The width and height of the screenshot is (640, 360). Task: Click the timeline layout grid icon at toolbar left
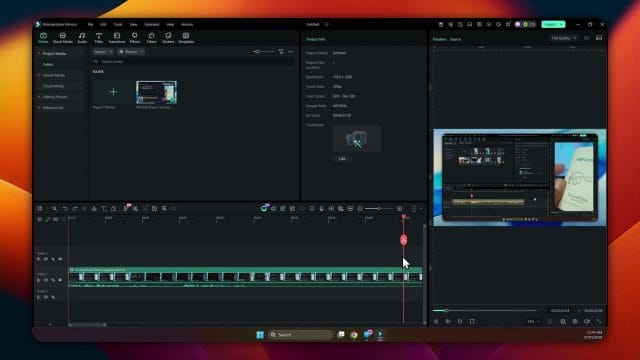[x=40, y=209]
